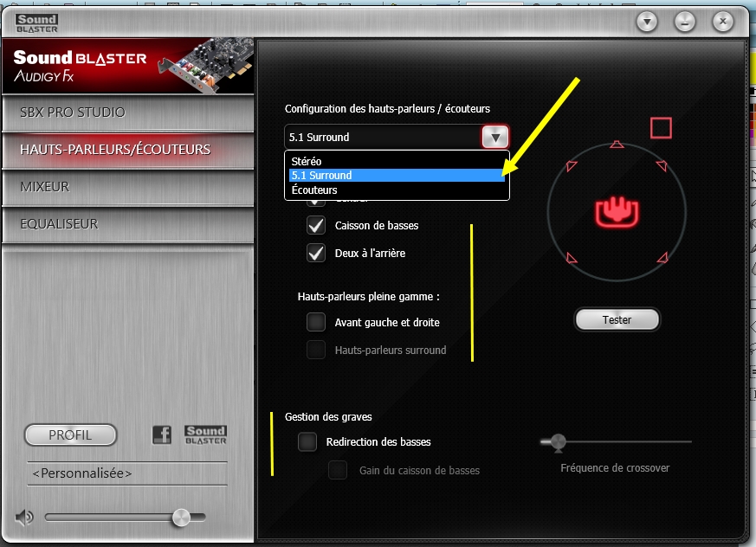Select 5.1 Surround in the dropdown list

[x=397, y=176]
